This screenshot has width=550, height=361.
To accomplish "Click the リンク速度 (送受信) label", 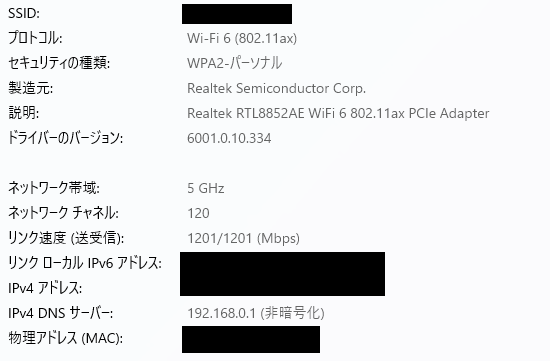I will [x=66, y=239].
